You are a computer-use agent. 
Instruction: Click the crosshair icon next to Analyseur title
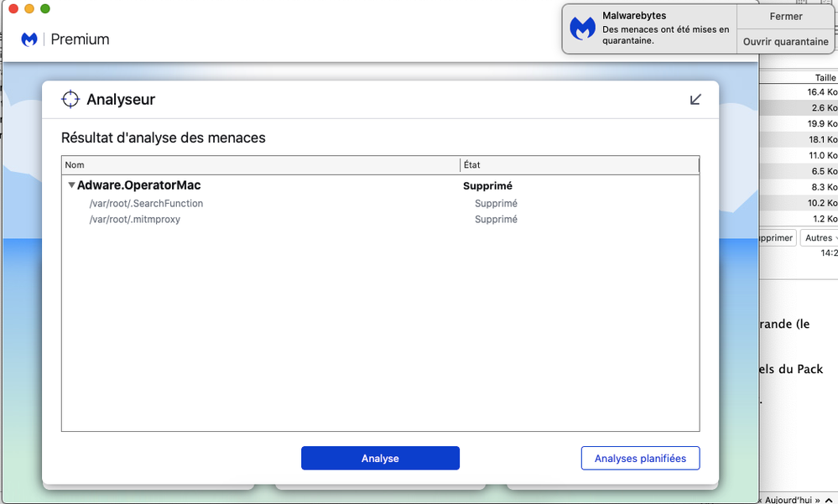pos(70,99)
